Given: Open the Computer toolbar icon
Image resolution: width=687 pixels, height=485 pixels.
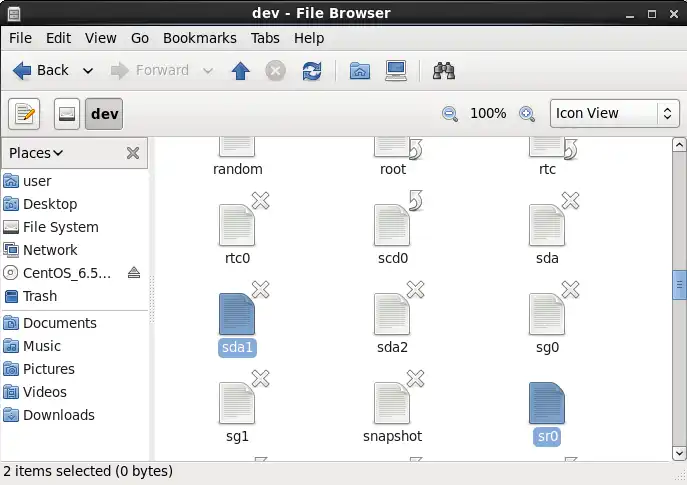Looking at the screenshot, I should coord(396,71).
